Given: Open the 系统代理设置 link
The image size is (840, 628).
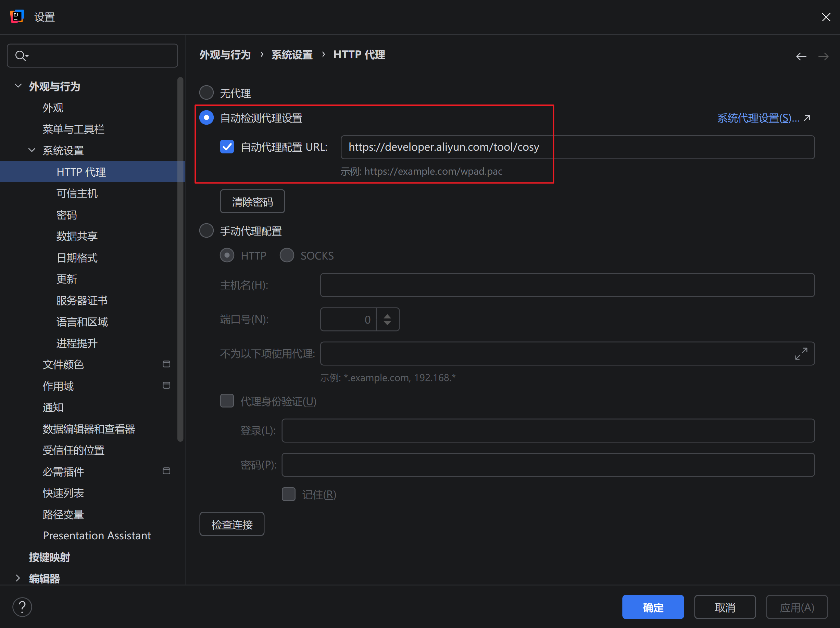Looking at the screenshot, I should coord(758,118).
